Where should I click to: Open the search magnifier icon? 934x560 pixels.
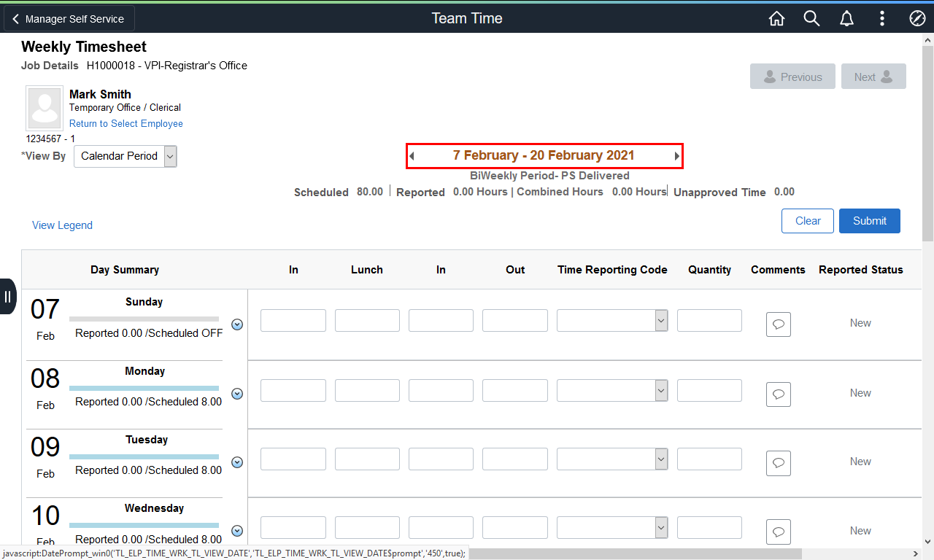point(811,19)
